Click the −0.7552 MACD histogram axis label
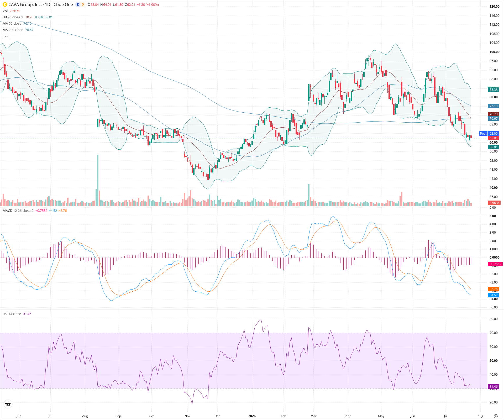The height and width of the screenshot is (420, 504). (495, 264)
